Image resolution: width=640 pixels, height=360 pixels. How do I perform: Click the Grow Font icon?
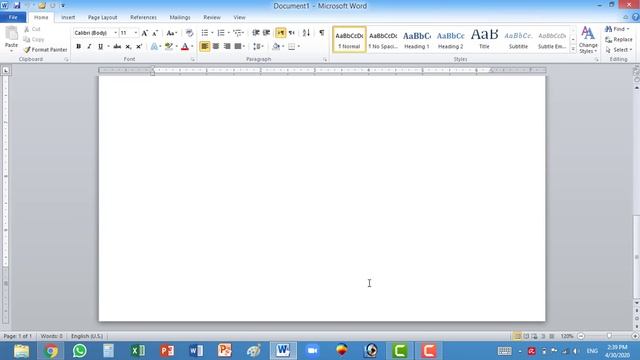[x=144, y=33]
